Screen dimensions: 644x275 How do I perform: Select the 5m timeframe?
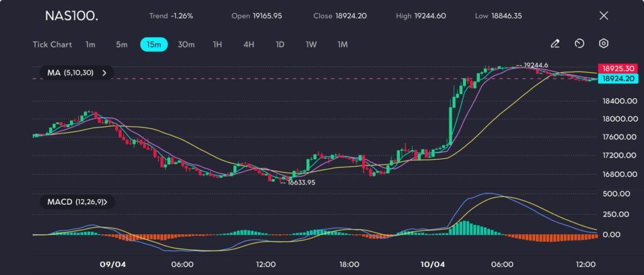tap(121, 45)
